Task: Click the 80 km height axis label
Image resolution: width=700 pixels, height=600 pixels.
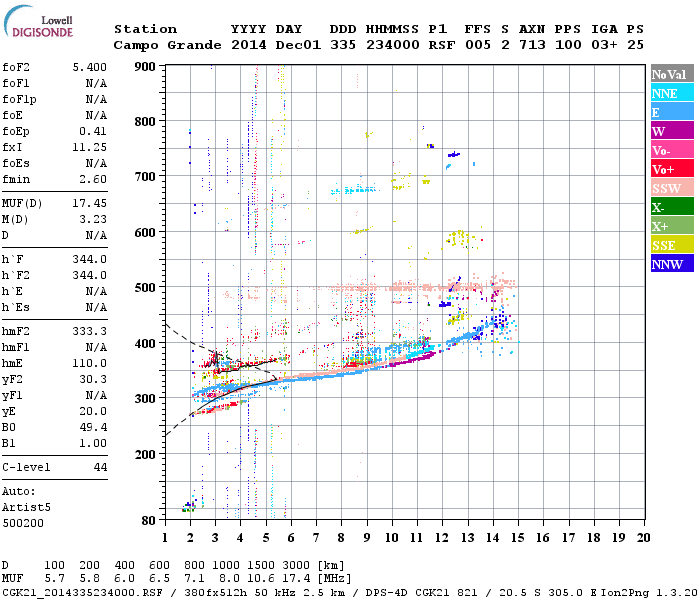Action: click(148, 520)
